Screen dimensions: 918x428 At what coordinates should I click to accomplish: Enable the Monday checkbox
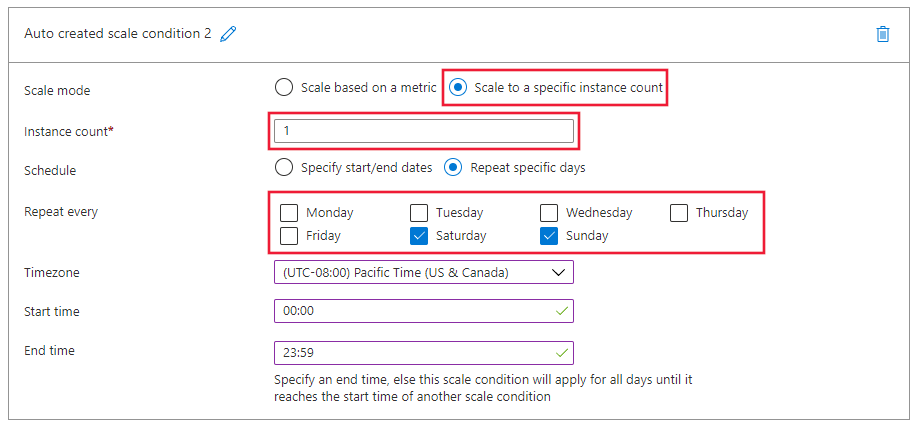pos(289,212)
